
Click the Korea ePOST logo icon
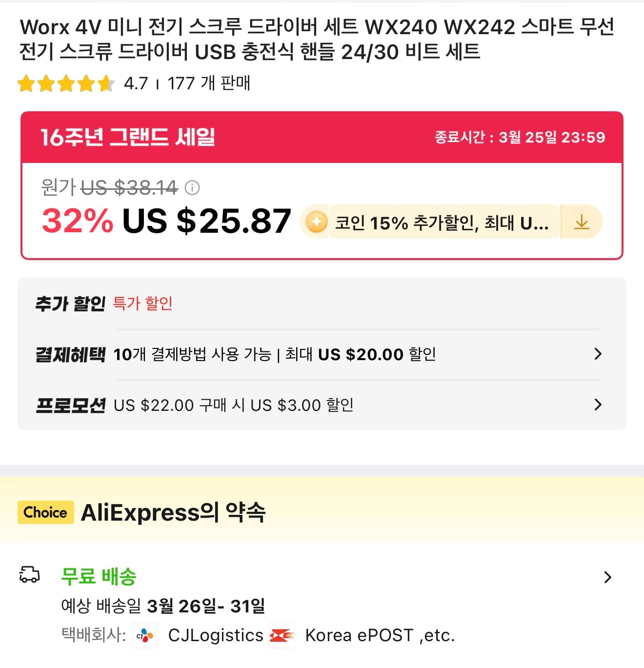click(x=282, y=635)
